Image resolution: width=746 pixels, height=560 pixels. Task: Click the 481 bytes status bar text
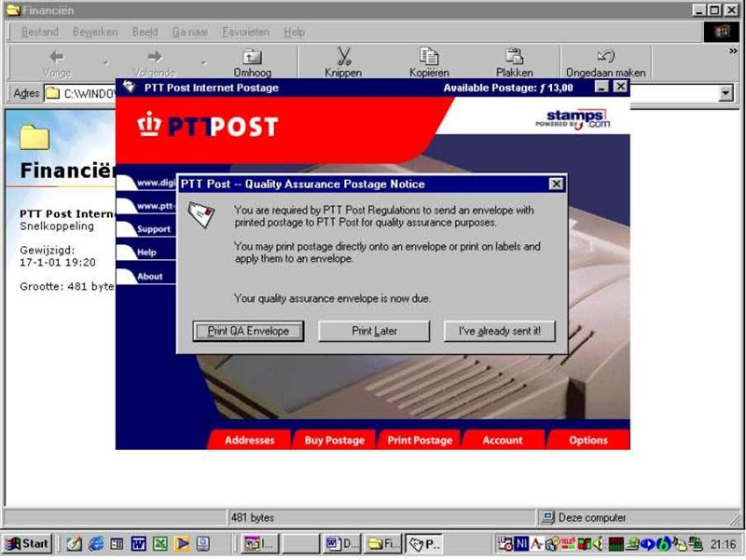coord(252,518)
